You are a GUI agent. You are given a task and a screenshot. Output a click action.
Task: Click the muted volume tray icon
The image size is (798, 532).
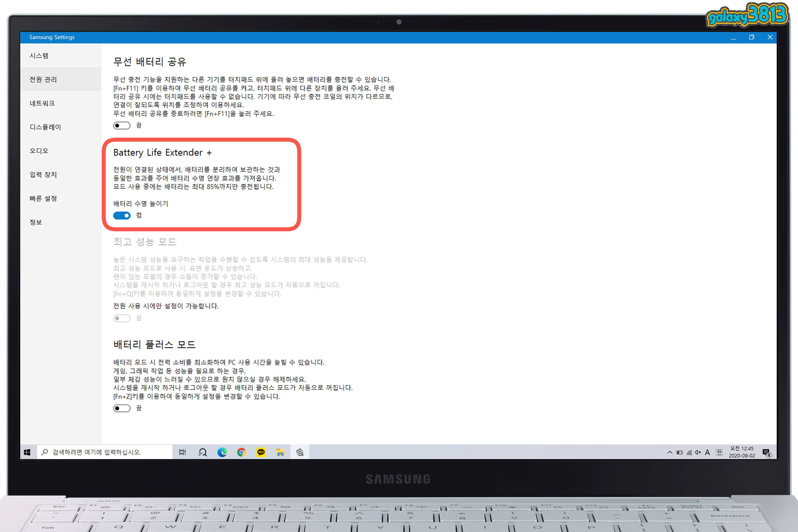(698, 452)
